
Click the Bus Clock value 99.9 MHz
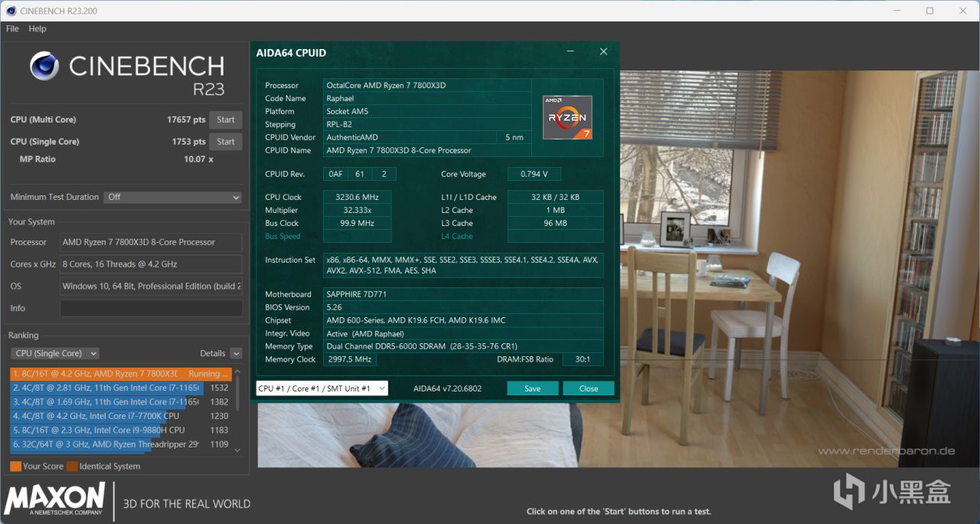(357, 223)
